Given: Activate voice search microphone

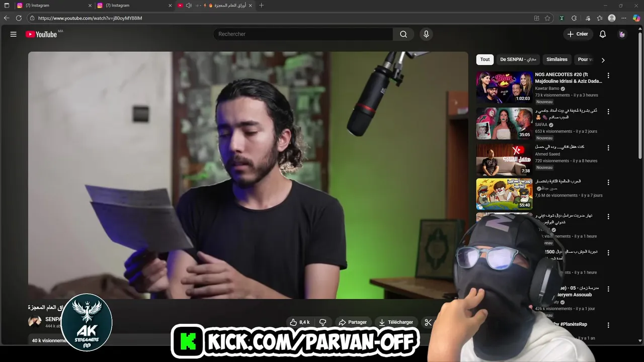Looking at the screenshot, I should (426, 34).
